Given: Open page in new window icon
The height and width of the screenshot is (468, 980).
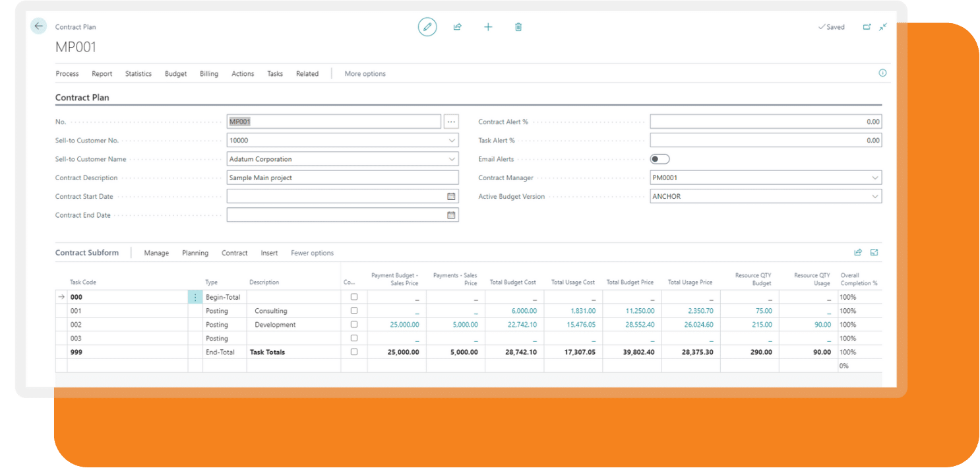Looking at the screenshot, I should click(867, 27).
